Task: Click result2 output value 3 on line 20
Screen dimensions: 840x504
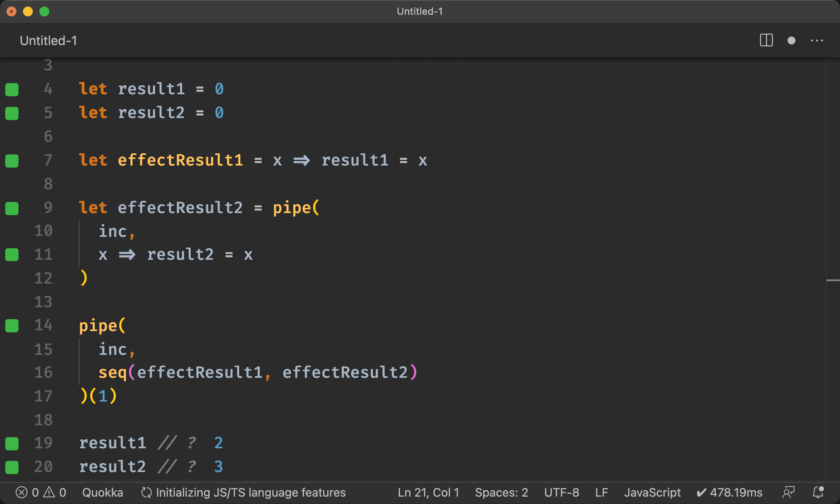Action: pos(219,467)
